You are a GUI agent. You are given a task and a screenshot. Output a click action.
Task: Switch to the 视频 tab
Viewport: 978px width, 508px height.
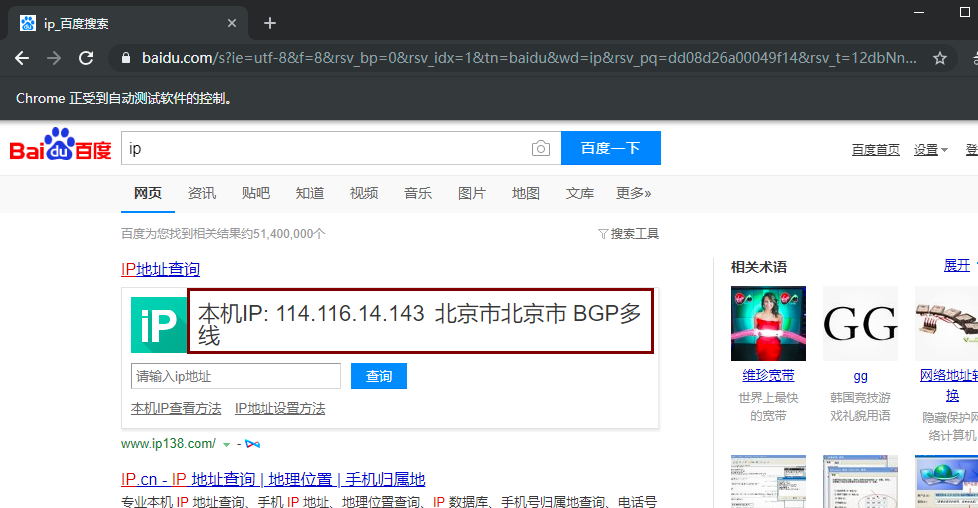tap(364, 193)
